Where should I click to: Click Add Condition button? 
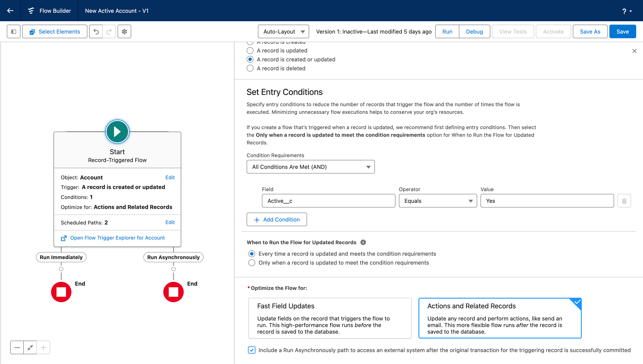[x=277, y=220]
